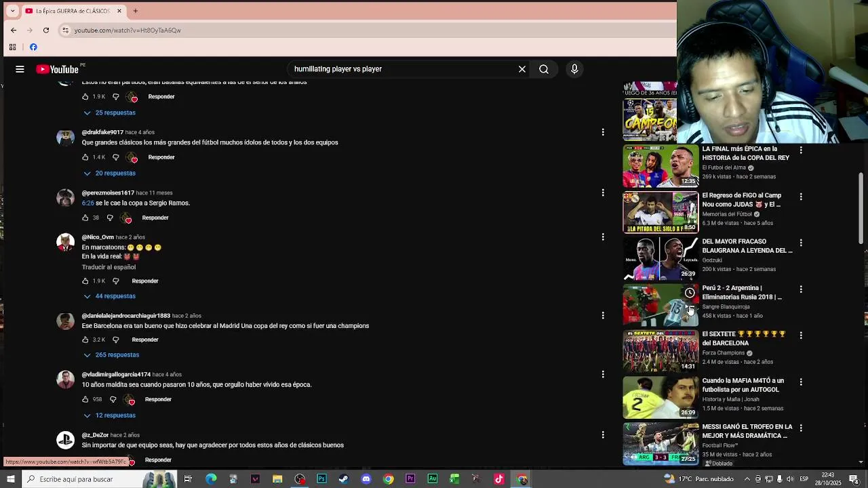Dislike the comment by @drakfake9017
The image size is (868, 488).
point(115,157)
